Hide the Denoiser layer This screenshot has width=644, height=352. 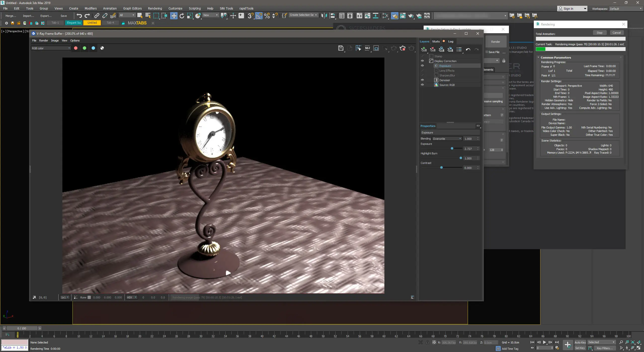tap(422, 80)
